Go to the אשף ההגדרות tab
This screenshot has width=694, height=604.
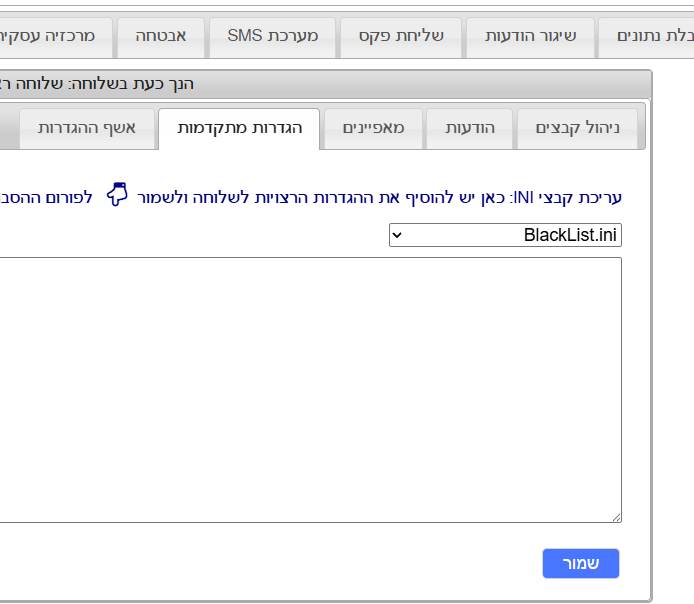point(86,128)
